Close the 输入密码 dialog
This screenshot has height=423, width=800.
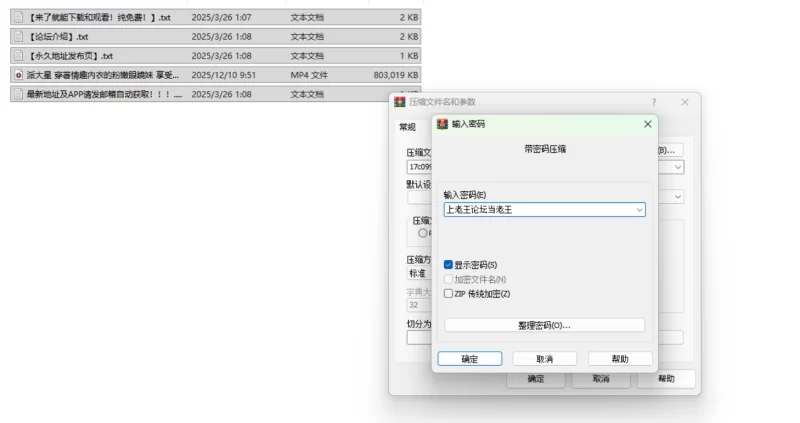pyautogui.click(x=647, y=124)
